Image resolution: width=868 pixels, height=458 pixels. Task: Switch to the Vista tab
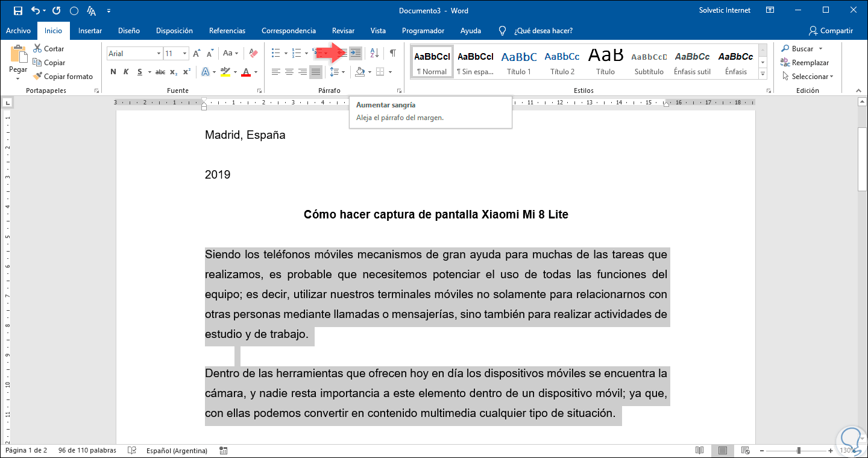click(378, 31)
